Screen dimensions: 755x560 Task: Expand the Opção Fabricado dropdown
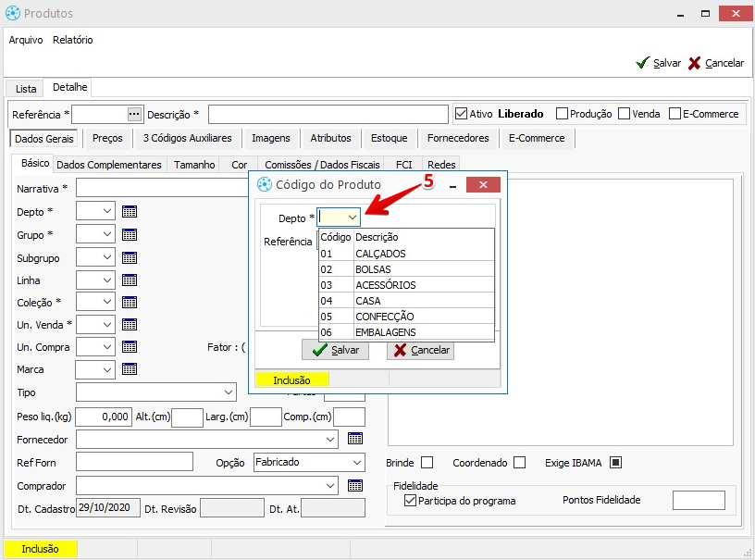(x=357, y=462)
